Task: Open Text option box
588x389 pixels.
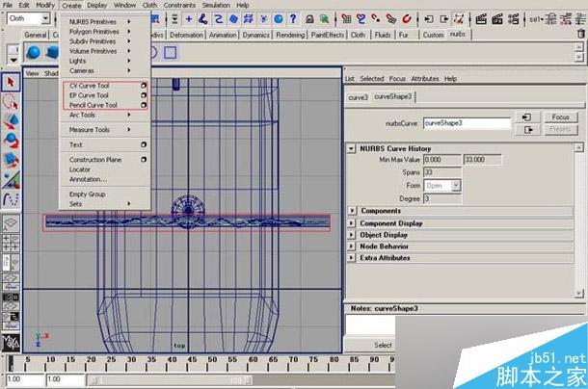Action: coord(144,144)
